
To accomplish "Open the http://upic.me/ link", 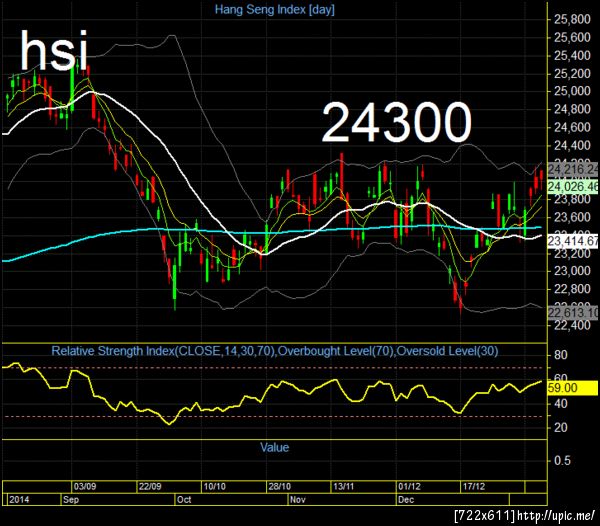I will tap(556, 516).
